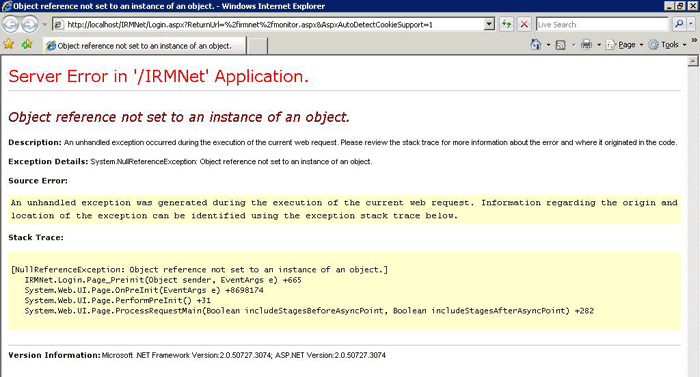Viewport: 700px width, 377px height.
Task: Click the italic 'Object reference not set' heading
Action: [179, 117]
